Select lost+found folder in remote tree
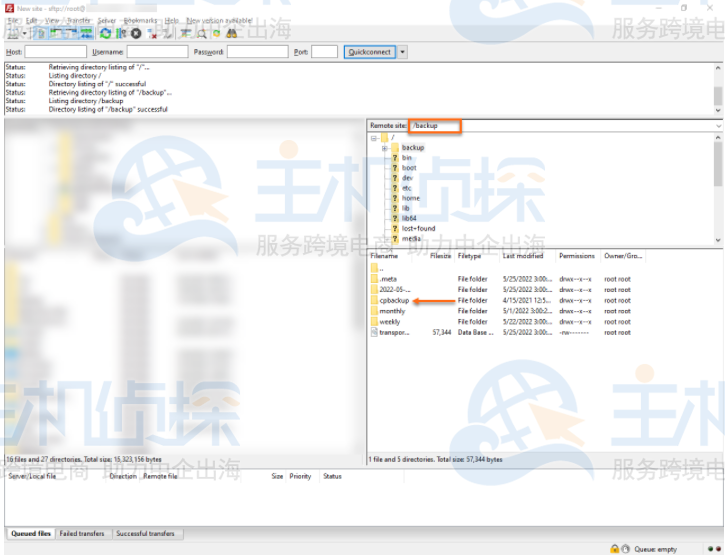 pyautogui.click(x=418, y=228)
